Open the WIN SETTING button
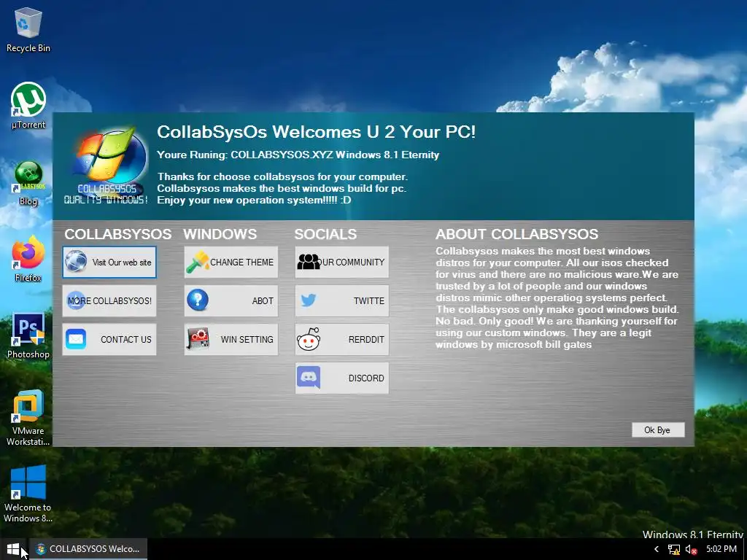The width and height of the screenshot is (747, 560). pyautogui.click(x=231, y=339)
